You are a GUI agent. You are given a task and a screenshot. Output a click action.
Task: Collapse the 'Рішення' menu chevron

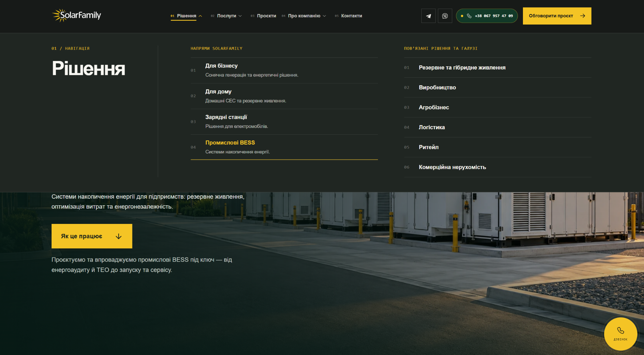pos(200,16)
